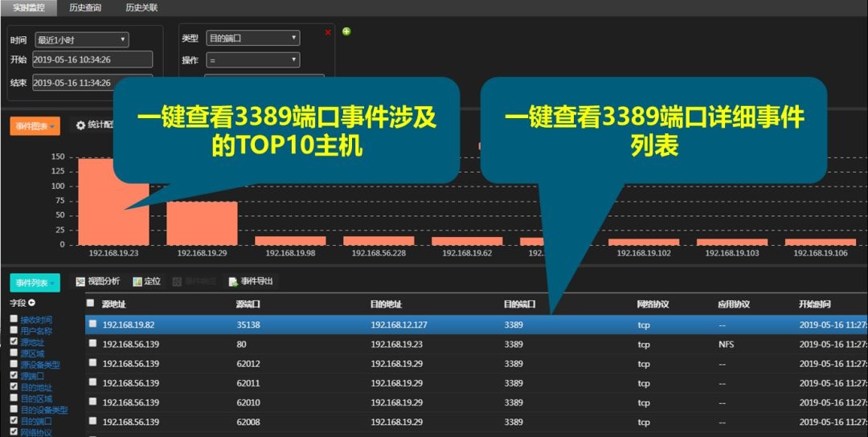Uncheck the 源地址 field checkbox
The width and height of the screenshot is (868, 437).
[14, 341]
